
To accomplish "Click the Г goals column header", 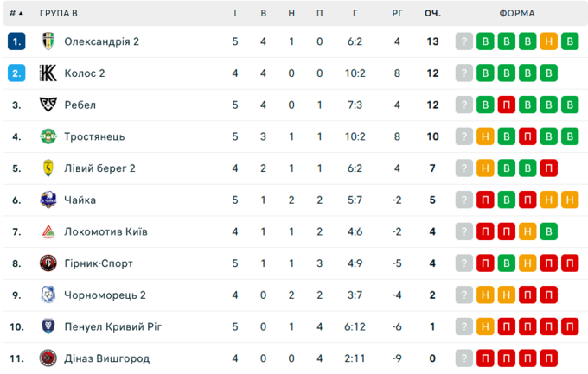I will point(355,13).
